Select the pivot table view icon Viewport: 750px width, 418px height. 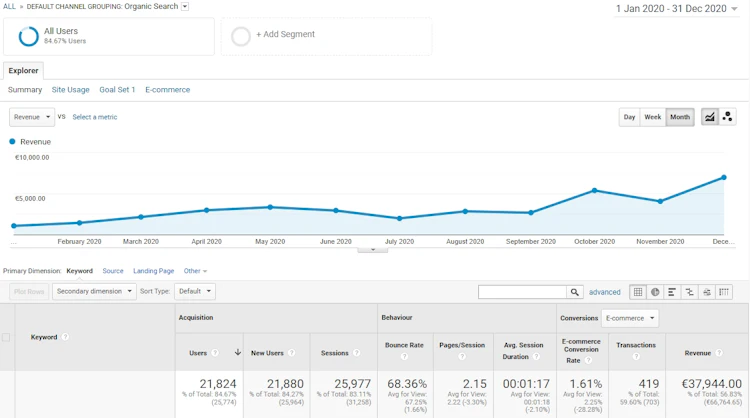point(724,292)
